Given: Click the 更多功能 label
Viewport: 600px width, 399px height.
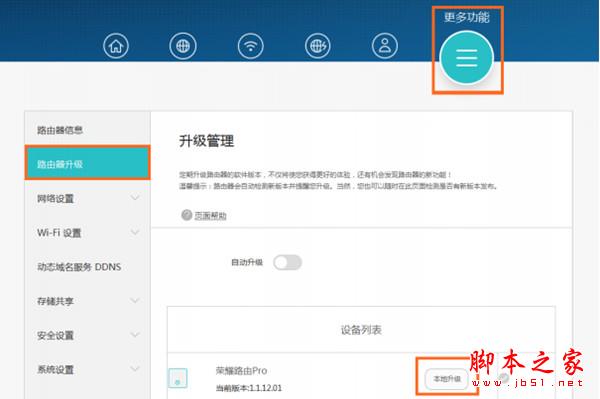Looking at the screenshot, I should tap(466, 17).
